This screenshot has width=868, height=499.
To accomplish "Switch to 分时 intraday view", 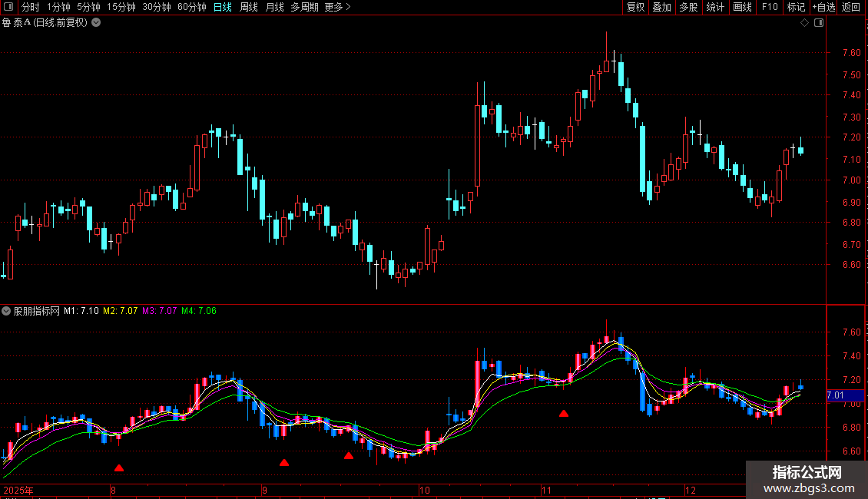I will tap(31, 7).
